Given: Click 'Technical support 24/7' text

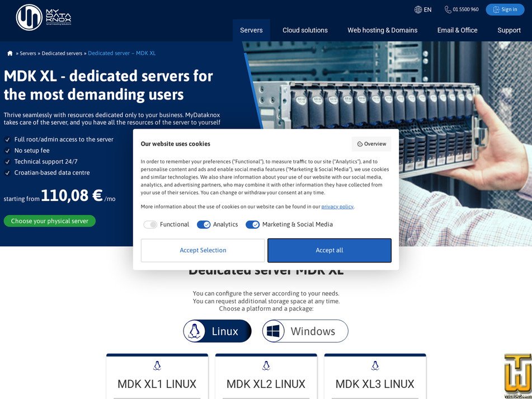Looking at the screenshot, I should point(46,162).
